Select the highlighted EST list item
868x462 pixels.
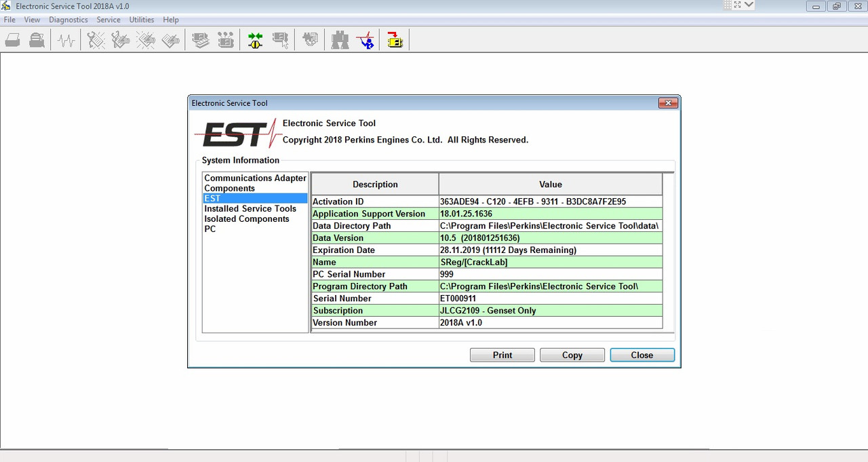pos(256,198)
